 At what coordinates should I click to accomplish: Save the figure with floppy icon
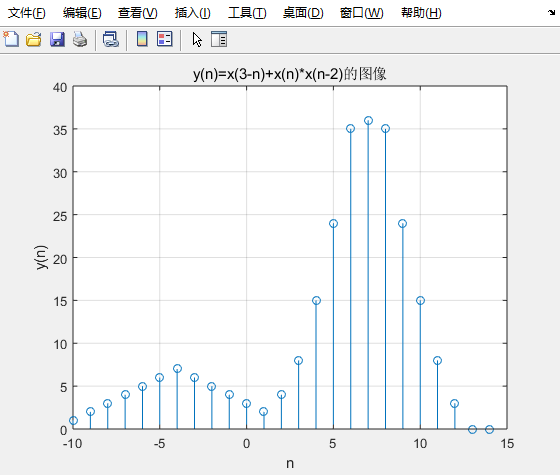57,39
